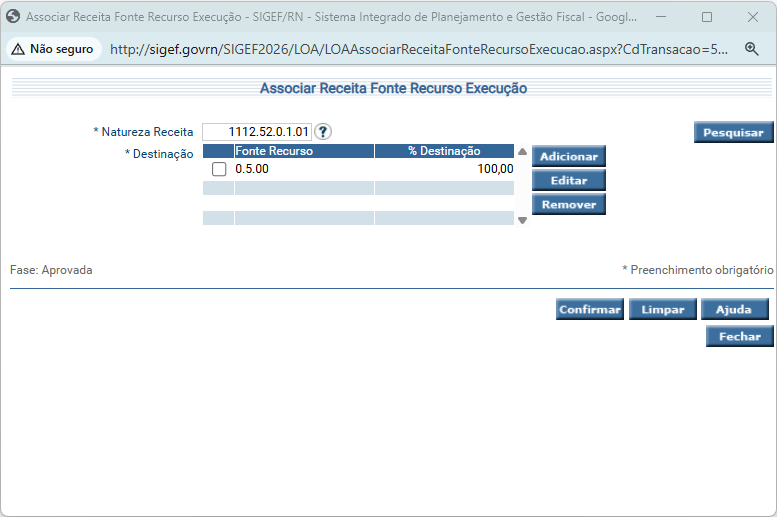Minimize the browser popup window

662,17
